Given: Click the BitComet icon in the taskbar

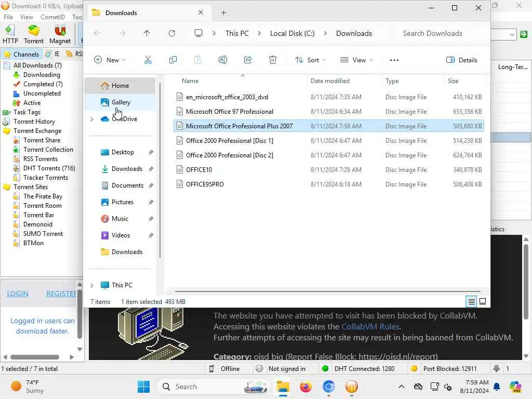Looking at the screenshot, I should (x=352, y=387).
